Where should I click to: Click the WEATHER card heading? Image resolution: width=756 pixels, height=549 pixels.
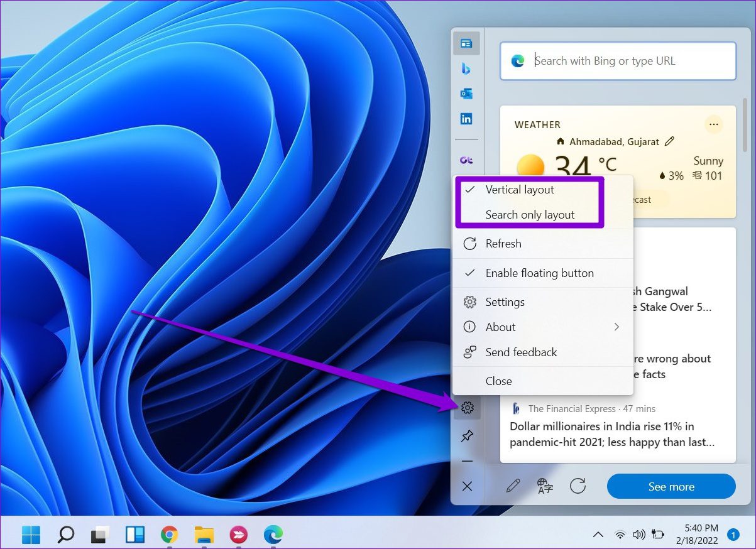537,124
